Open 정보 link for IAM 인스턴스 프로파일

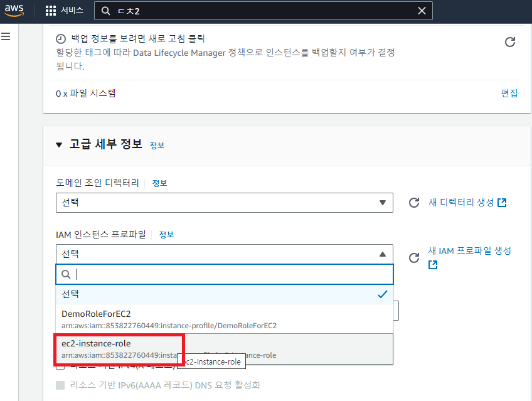tap(166, 235)
